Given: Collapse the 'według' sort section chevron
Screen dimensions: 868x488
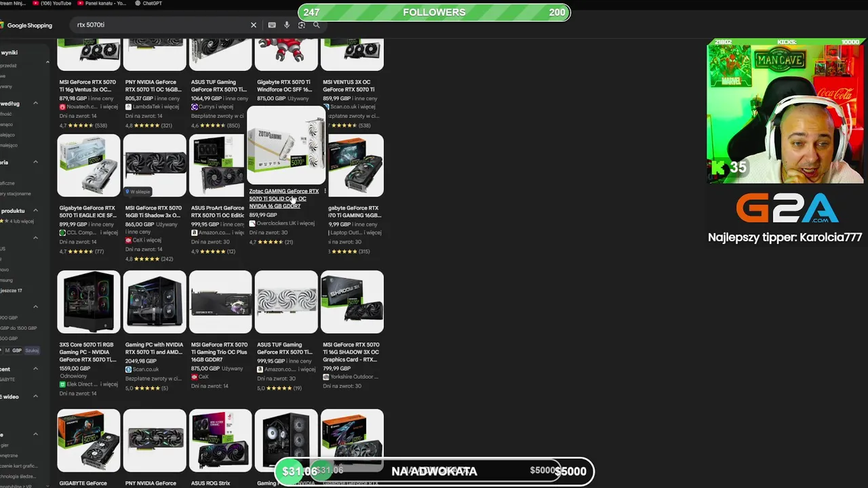Looking at the screenshot, I should pos(35,104).
